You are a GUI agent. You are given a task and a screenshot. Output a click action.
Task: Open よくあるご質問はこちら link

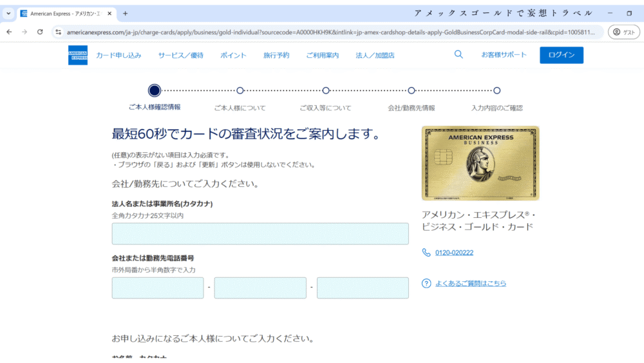click(x=471, y=283)
